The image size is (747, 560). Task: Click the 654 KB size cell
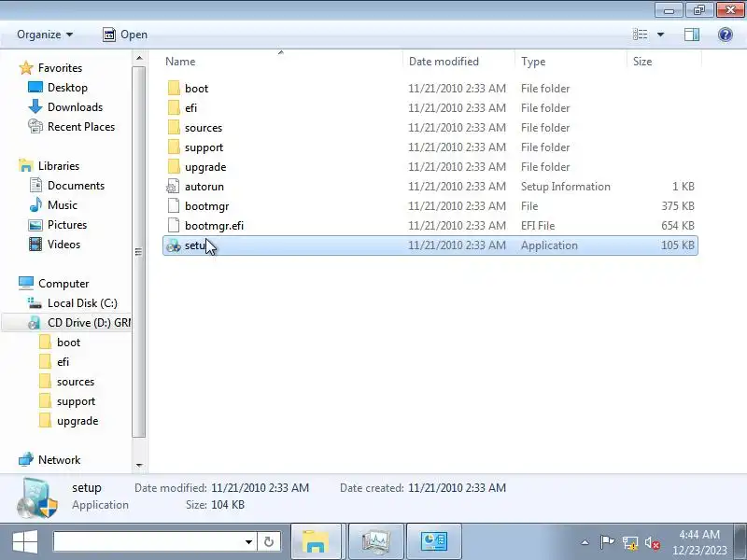pos(678,225)
